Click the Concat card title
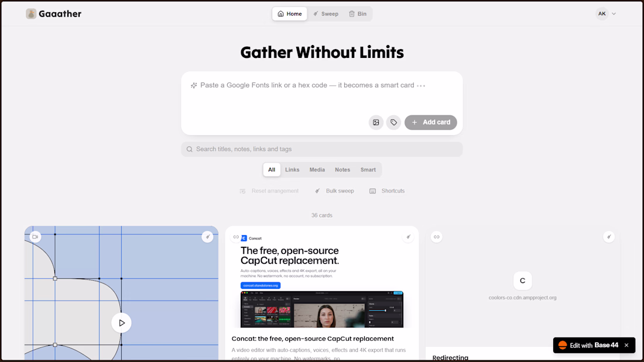The image size is (644, 362). [x=313, y=339]
